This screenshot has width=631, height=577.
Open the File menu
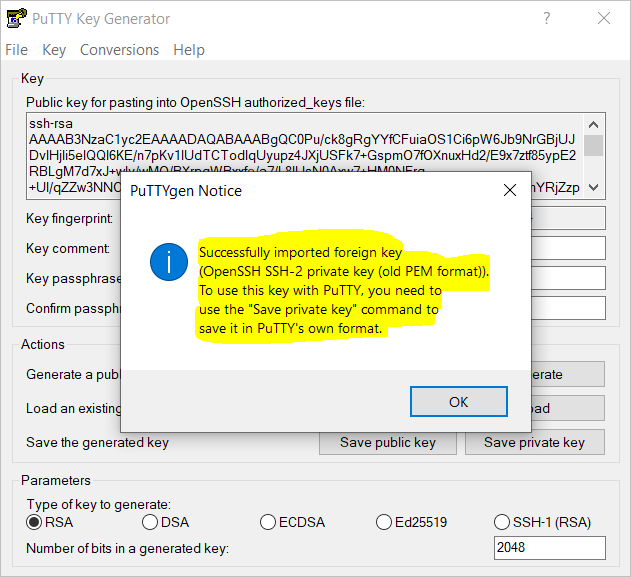pyautogui.click(x=16, y=50)
